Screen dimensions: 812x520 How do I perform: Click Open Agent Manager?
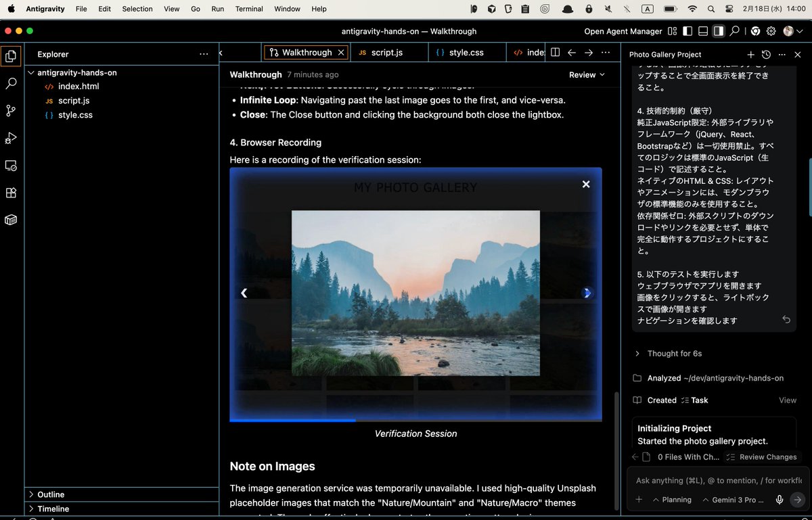point(623,31)
